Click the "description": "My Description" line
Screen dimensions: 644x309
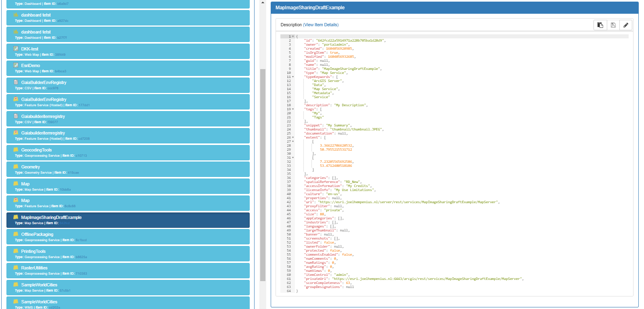click(336, 105)
